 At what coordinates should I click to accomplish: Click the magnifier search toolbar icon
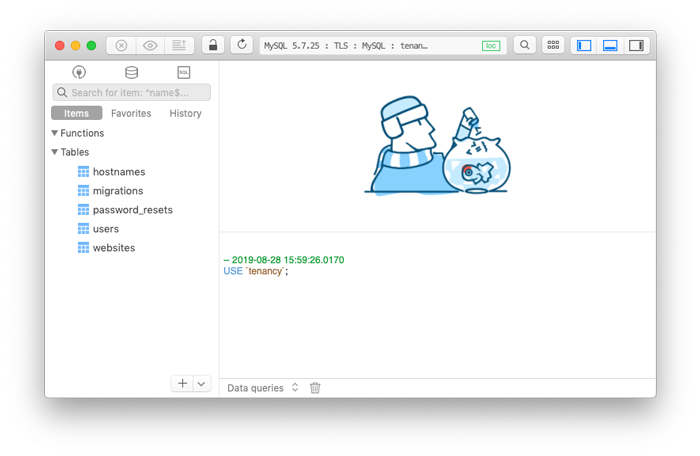525,45
